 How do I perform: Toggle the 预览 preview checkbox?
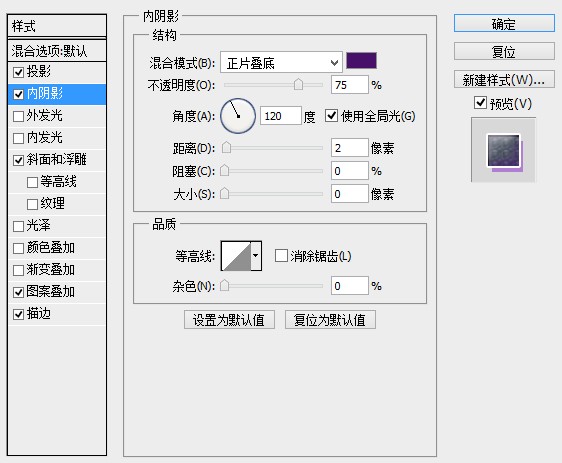click(x=480, y=103)
